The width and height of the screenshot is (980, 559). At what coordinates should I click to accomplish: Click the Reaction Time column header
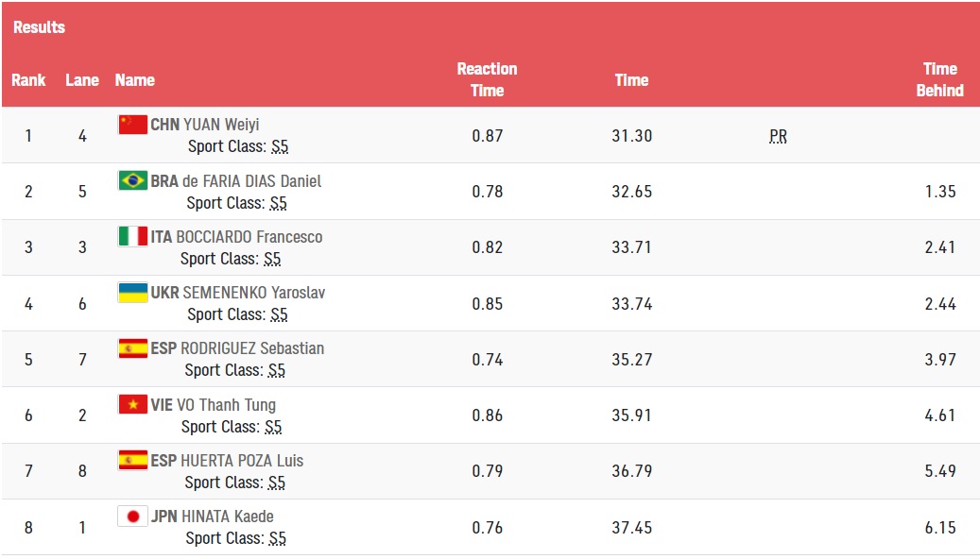point(487,79)
